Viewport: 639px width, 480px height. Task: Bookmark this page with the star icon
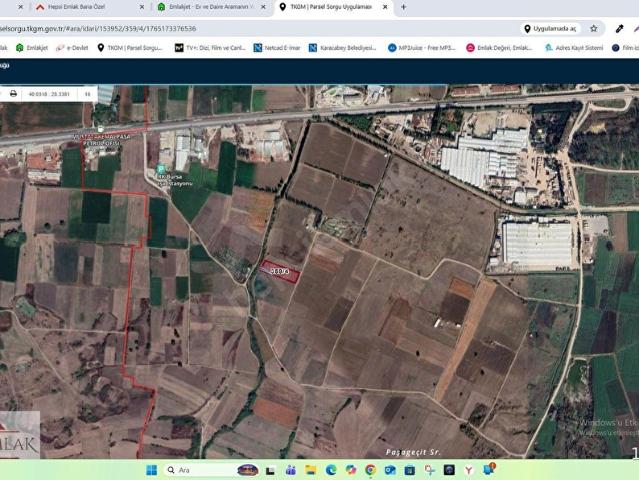pos(593,28)
